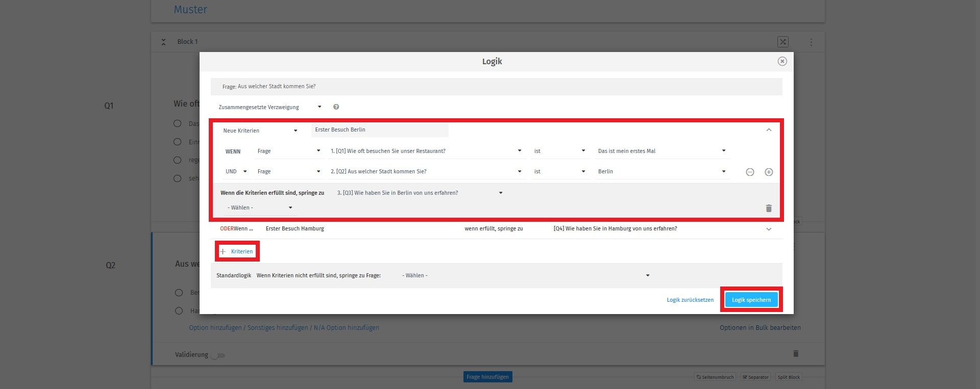The image size is (980, 389).
Task: Select third radio option of Q1
Action: tap(177, 160)
